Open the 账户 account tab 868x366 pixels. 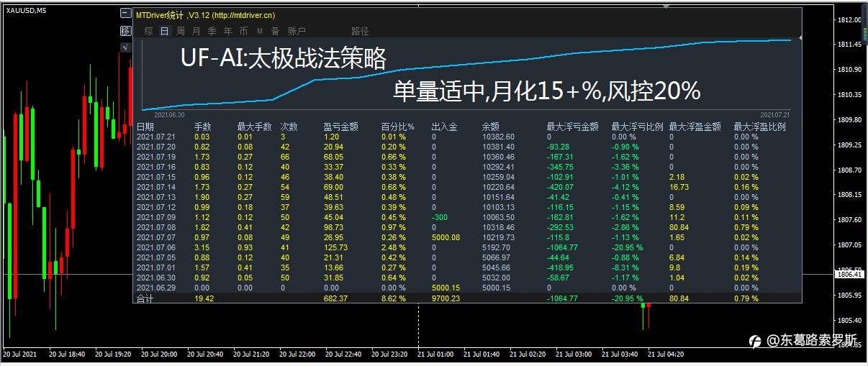pyautogui.click(x=297, y=31)
